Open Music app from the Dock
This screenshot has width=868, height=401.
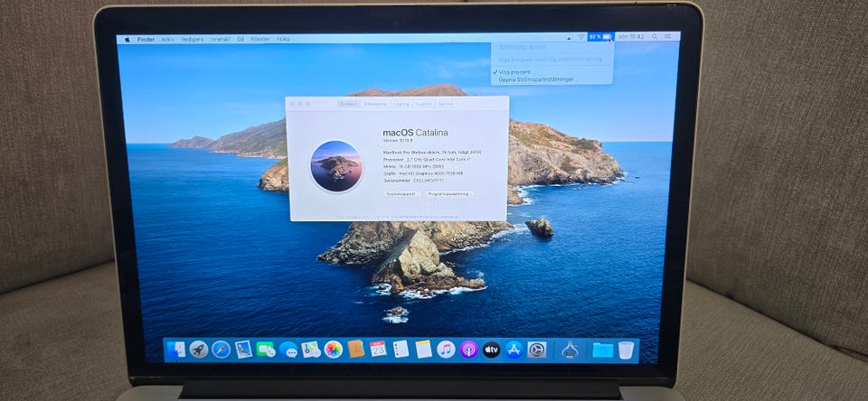pos(446,349)
